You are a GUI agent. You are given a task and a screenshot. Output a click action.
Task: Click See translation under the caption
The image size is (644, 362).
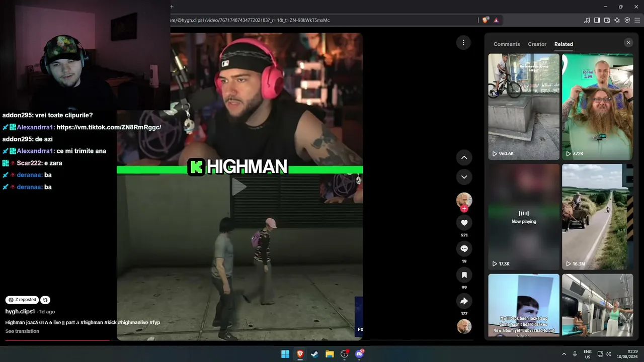[x=22, y=331]
